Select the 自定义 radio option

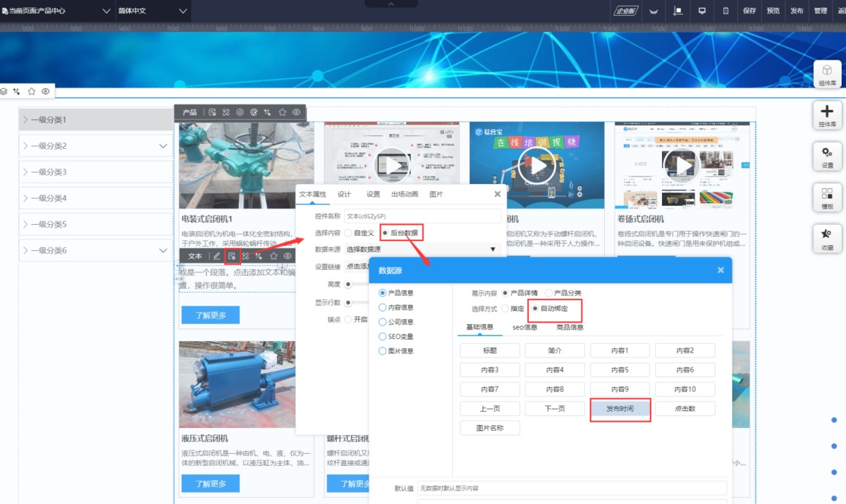point(348,233)
